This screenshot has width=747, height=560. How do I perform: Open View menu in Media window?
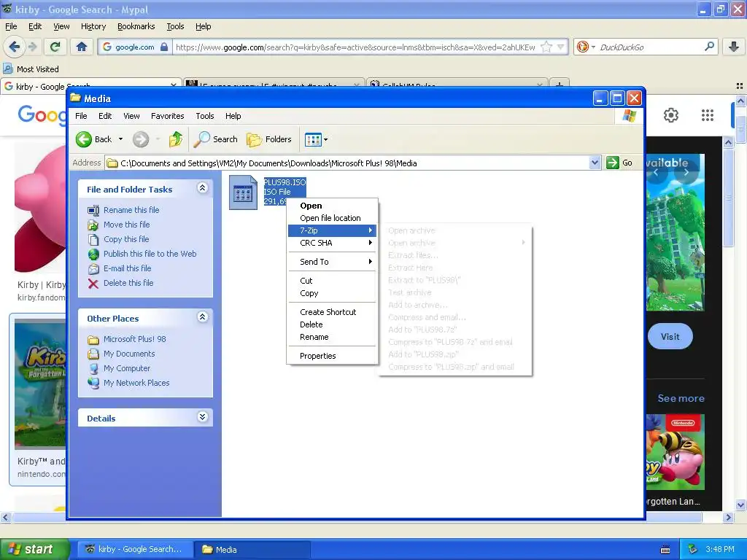tap(131, 116)
